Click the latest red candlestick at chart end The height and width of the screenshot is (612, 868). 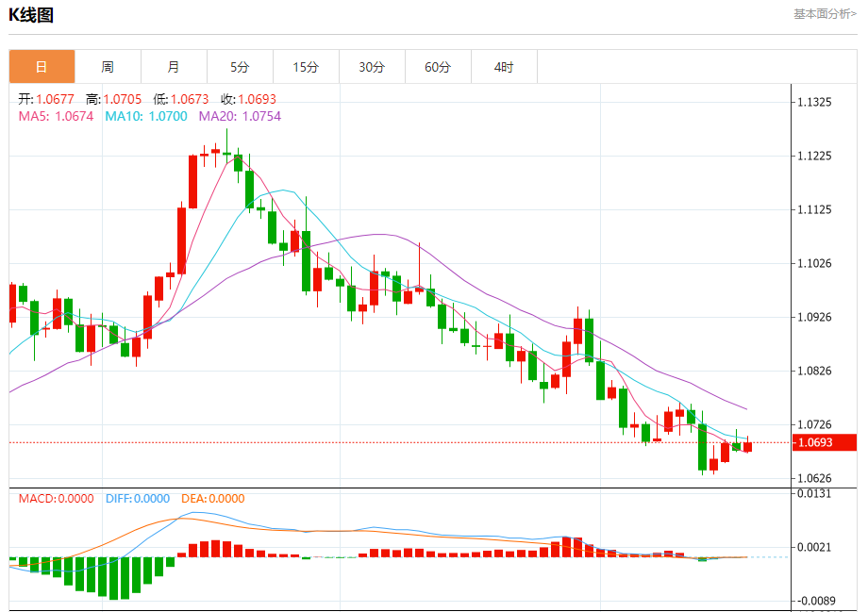(747, 447)
